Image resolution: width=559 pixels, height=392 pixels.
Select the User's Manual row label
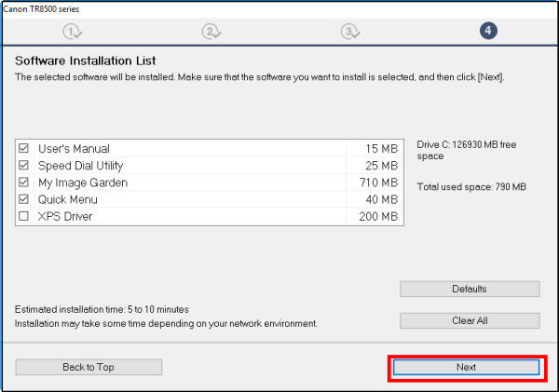pos(74,149)
